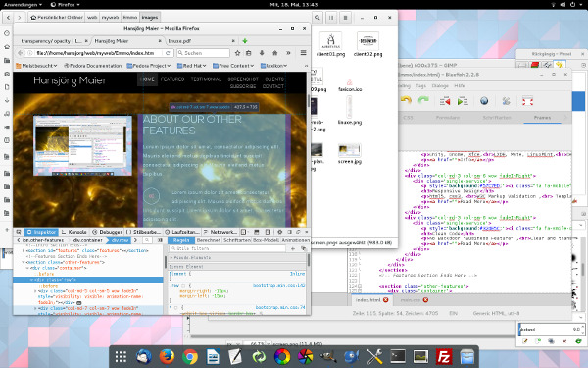This screenshot has width=588, height=368.
Task: Expand the div col-md-5 col-sm-5 node in the inspector
Action: [x=35, y=291]
